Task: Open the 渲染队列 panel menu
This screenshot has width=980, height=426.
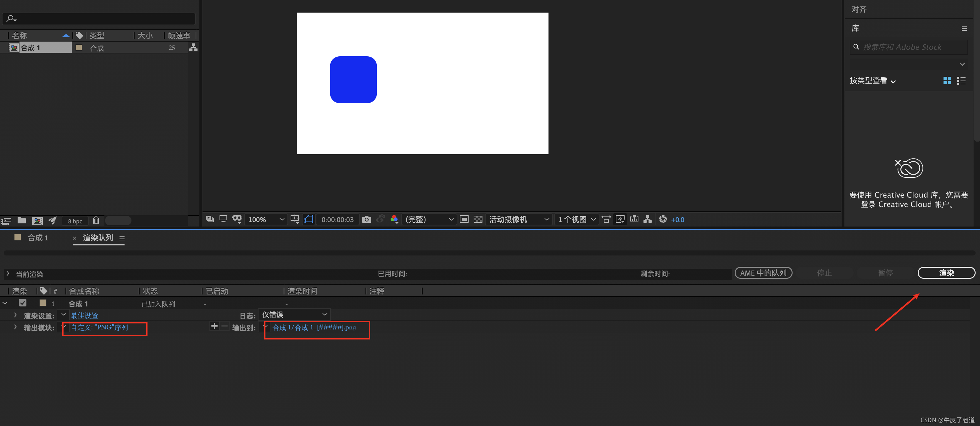Action: click(x=122, y=238)
